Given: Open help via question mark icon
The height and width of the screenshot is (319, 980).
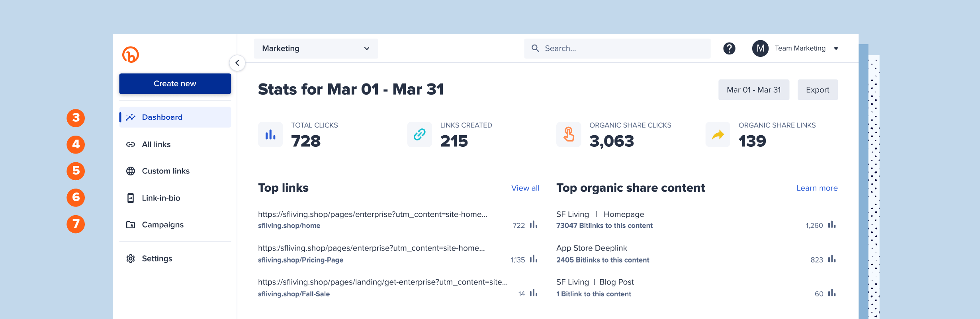Looking at the screenshot, I should [x=729, y=49].
